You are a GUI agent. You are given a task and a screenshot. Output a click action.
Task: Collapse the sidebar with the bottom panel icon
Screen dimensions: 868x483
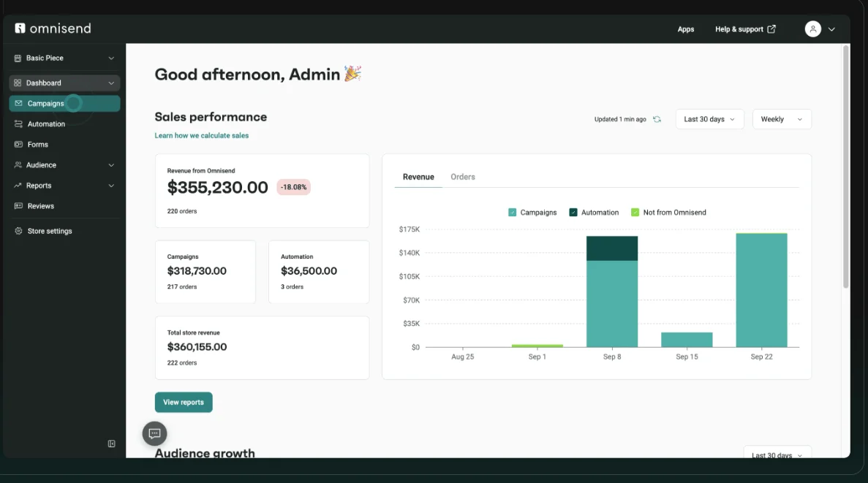tap(111, 444)
